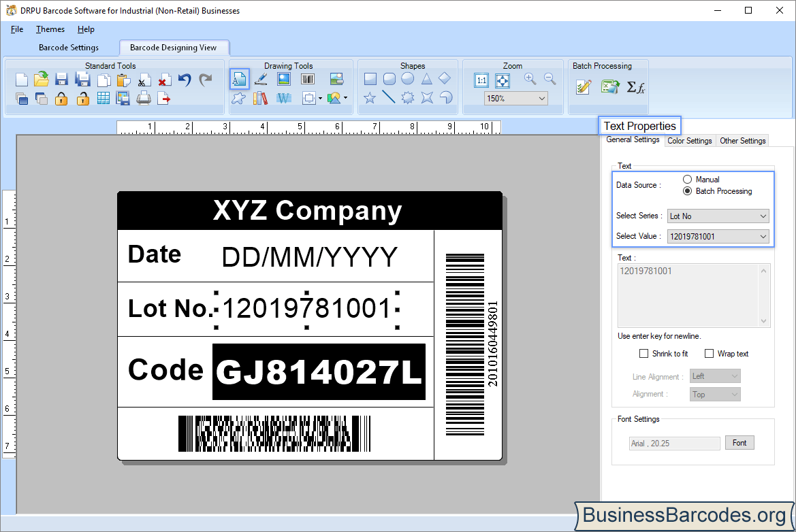Open an existing file with the folder icon
The height and width of the screenshot is (532, 796).
point(42,80)
